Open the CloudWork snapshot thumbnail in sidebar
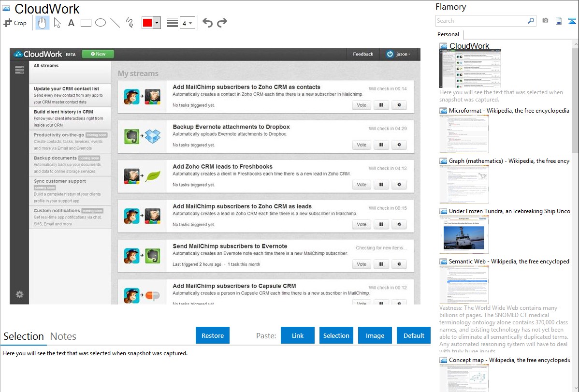The image size is (579, 392). pos(470,69)
